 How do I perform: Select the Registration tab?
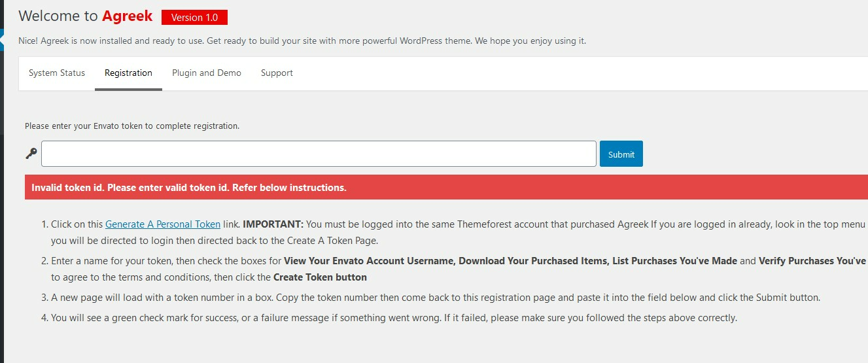click(128, 73)
